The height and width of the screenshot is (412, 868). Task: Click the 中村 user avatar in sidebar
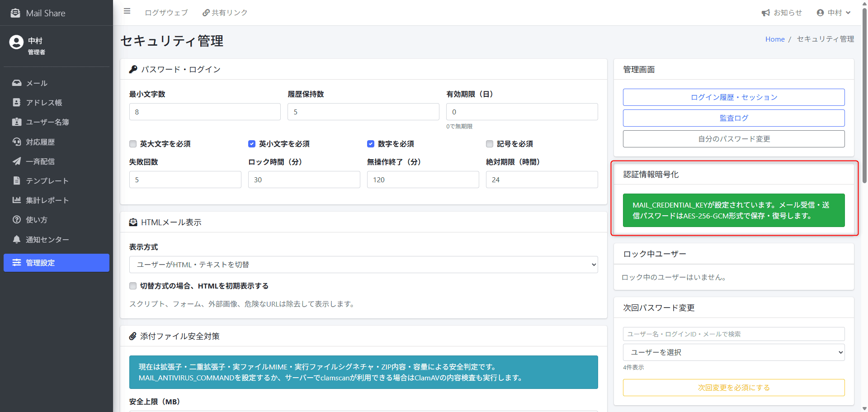[16, 42]
